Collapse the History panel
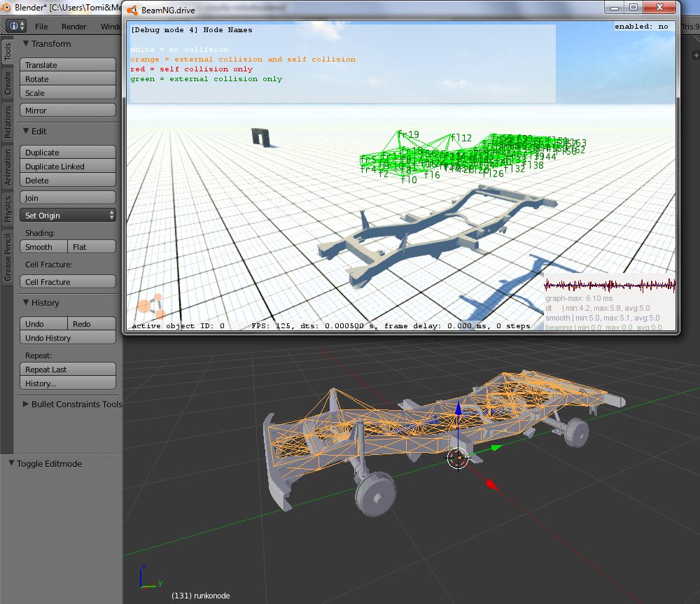Screen dimensions: 700x604 point(27,302)
